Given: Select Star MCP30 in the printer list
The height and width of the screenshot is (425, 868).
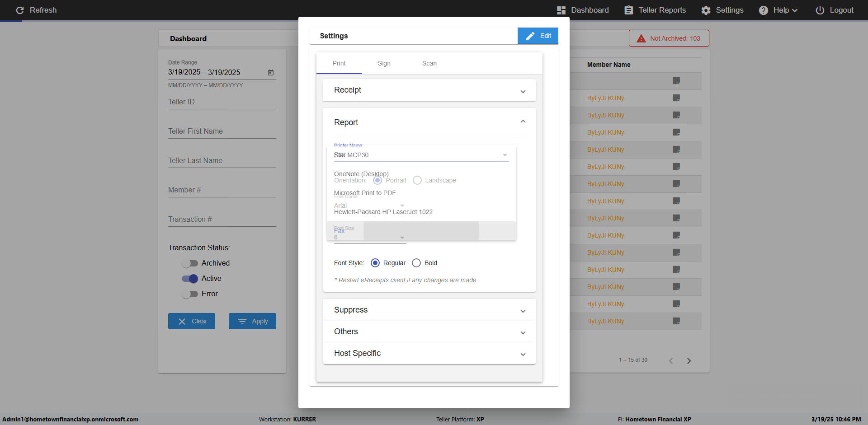Looking at the screenshot, I should (421, 155).
